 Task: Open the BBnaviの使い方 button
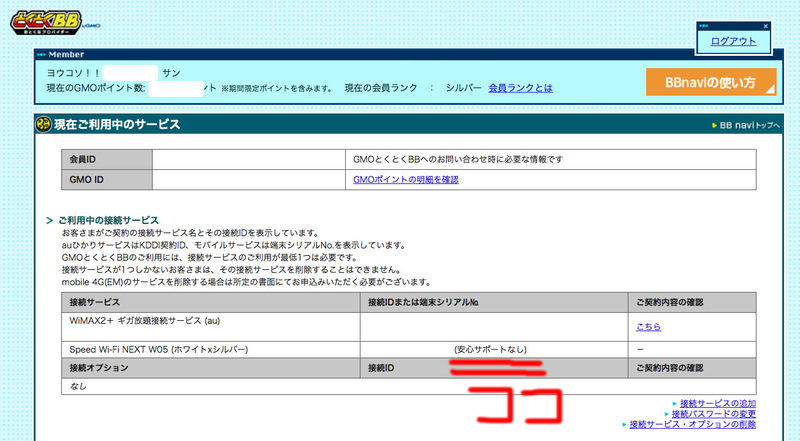tap(711, 82)
